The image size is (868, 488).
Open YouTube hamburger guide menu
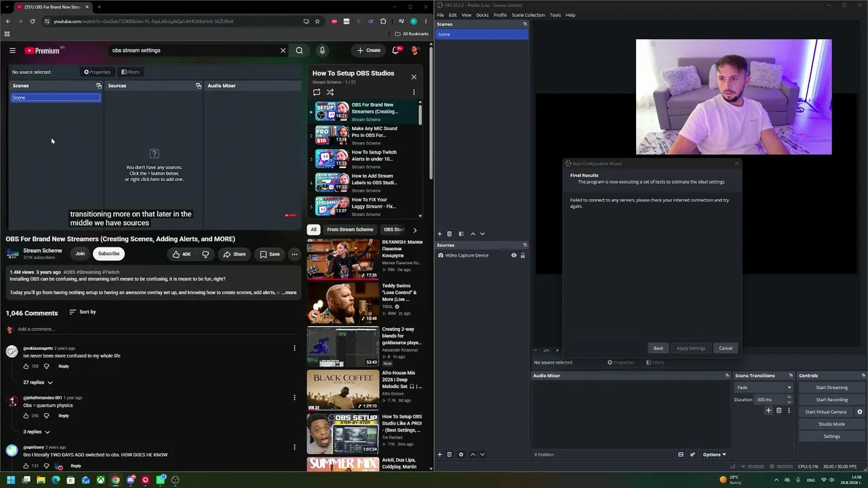point(12,50)
